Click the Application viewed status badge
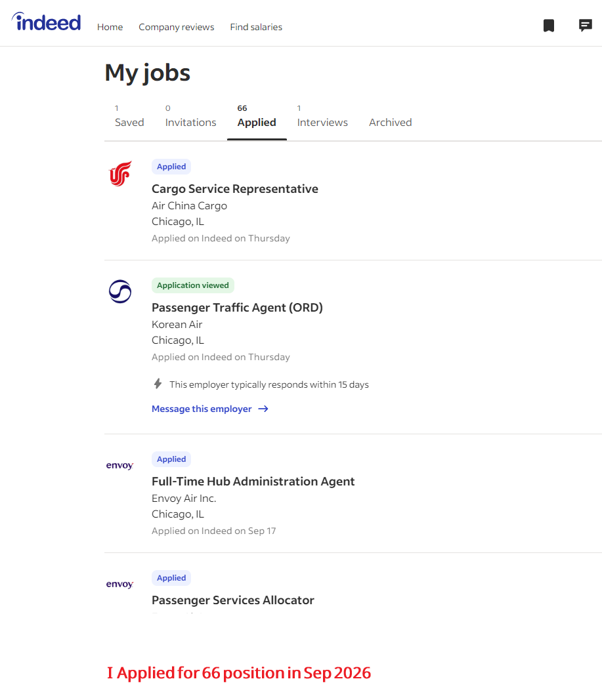 [193, 285]
